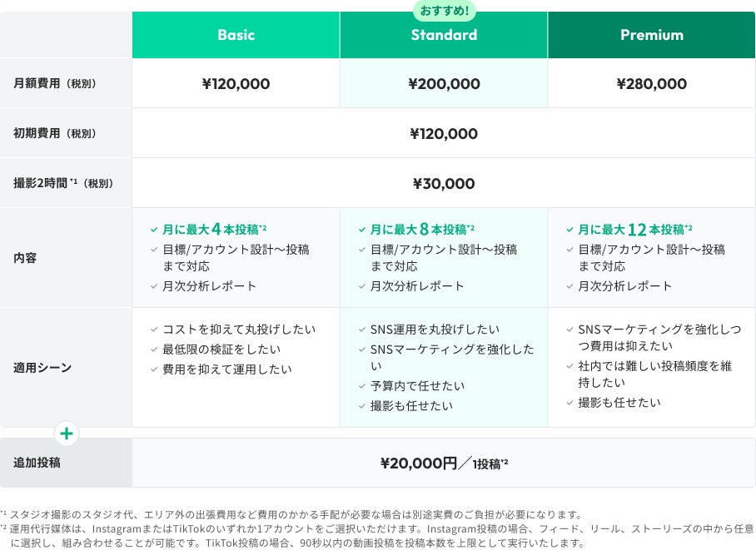
Task: Click the checkmark next to 最低限の検証をしたい
Action: (154, 350)
